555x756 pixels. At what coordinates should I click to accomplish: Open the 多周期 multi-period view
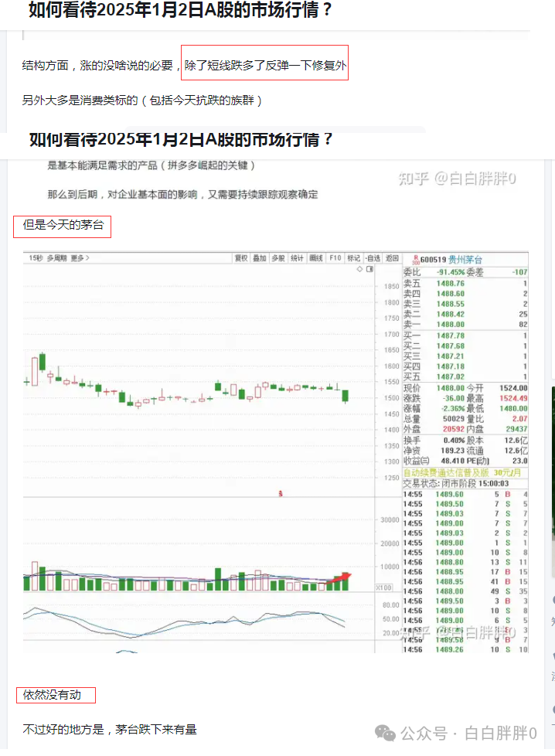(x=56, y=258)
